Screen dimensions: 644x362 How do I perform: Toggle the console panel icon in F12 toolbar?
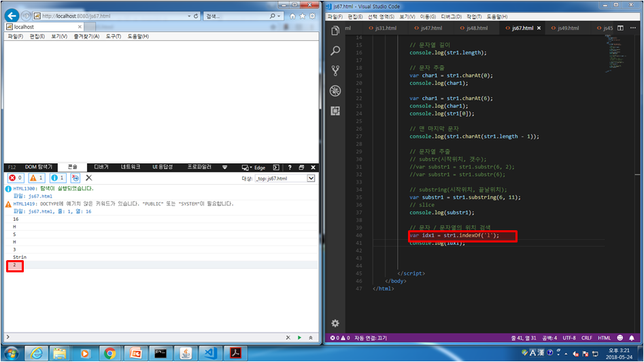(276, 167)
